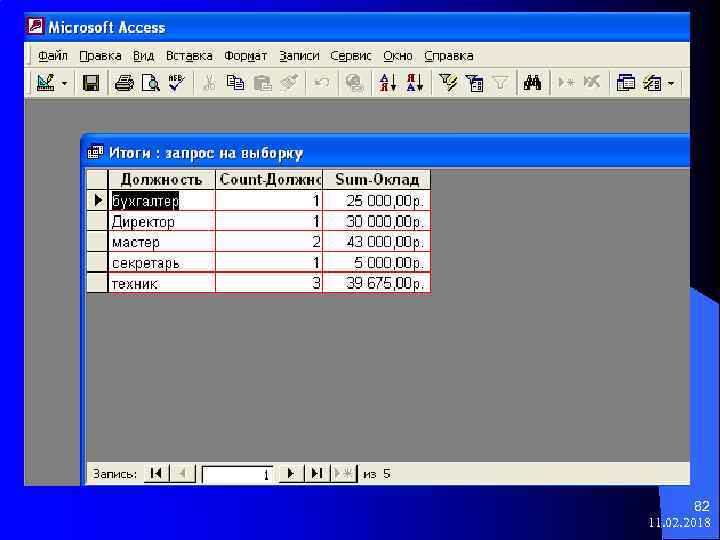
Task: Expand the New Object dropdown arrow
Action: point(671,84)
